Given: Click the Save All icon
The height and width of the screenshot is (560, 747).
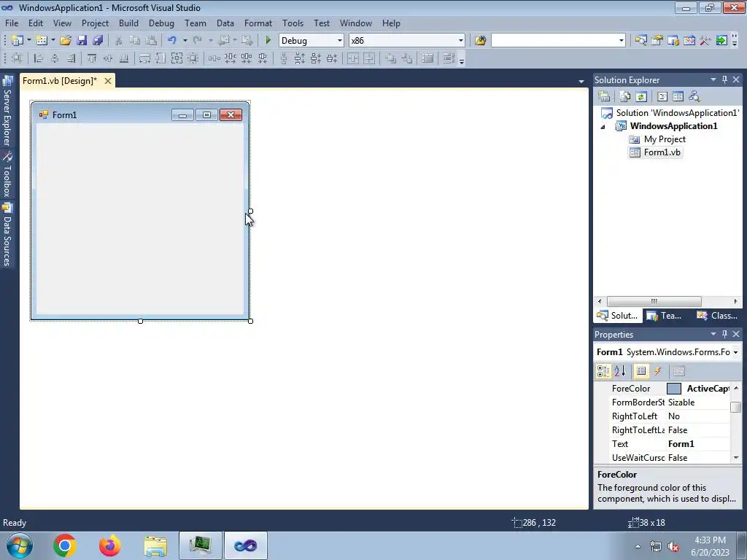Looking at the screenshot, I should (x=98, y=41).
